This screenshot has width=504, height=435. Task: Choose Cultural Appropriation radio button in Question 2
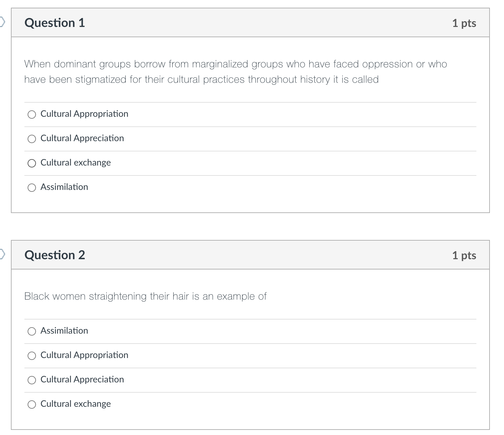click(32, 356)
